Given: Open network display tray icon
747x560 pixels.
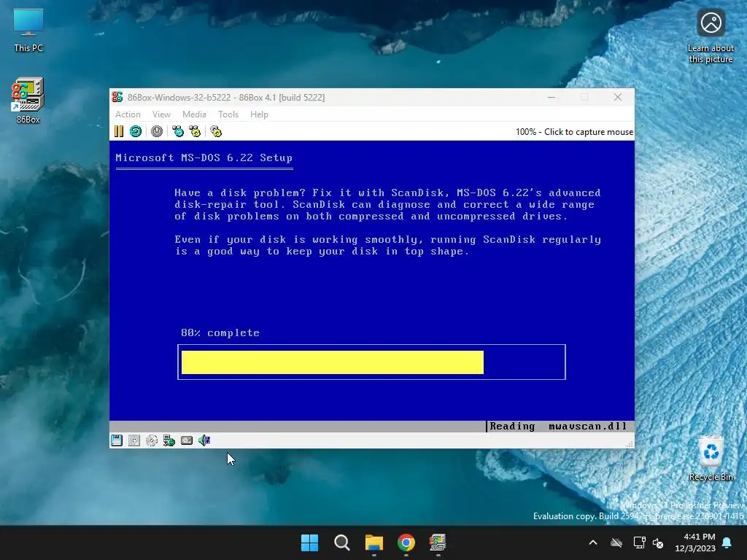Looking at the screenshot, I should click(x=639, y=542).
